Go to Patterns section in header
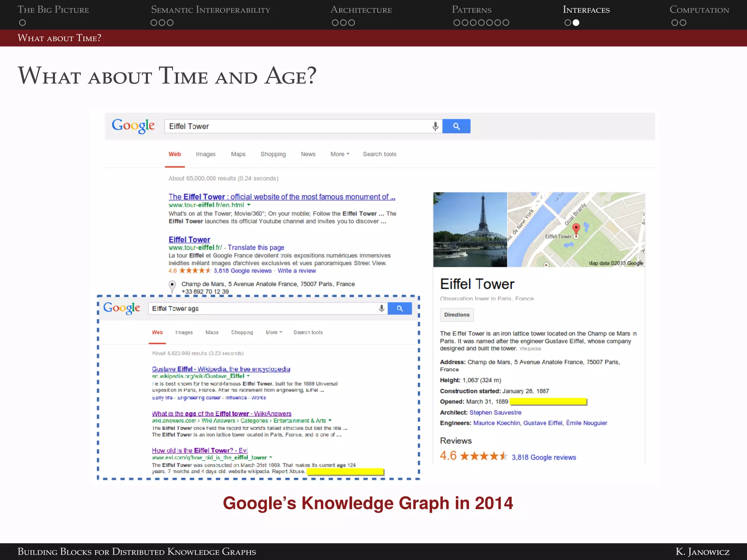 click(472, 10)
